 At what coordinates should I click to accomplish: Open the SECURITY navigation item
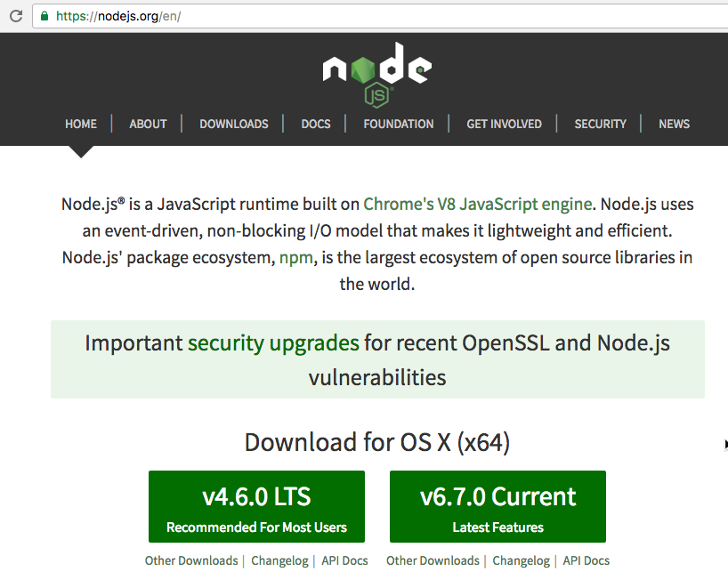[600, 124]
